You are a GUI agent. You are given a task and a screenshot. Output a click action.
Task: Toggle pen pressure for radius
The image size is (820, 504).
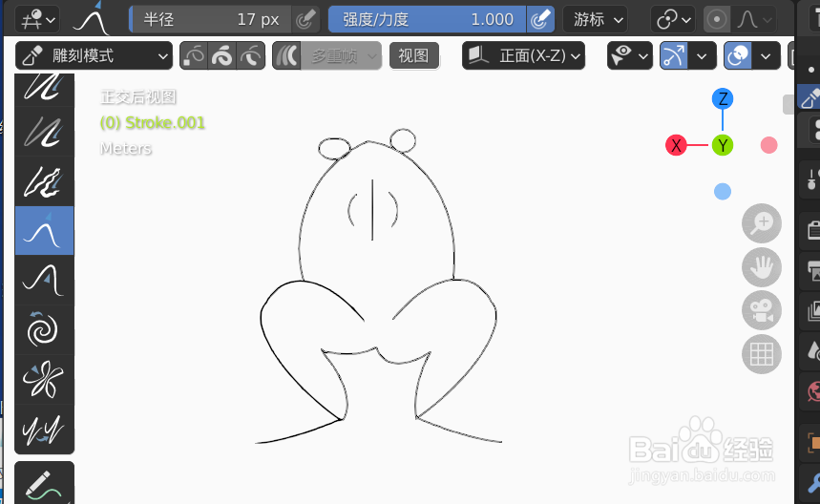(305, 19)
